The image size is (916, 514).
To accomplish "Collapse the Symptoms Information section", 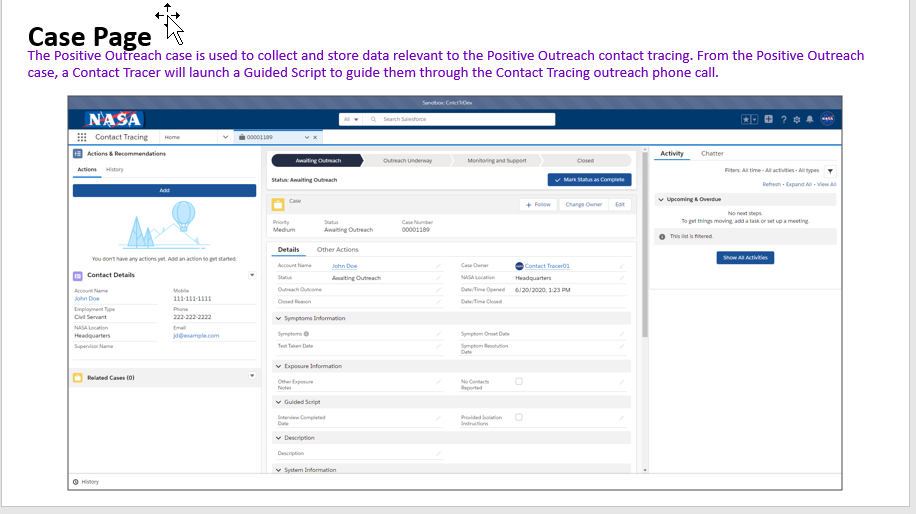I will (x=279, y=318).
